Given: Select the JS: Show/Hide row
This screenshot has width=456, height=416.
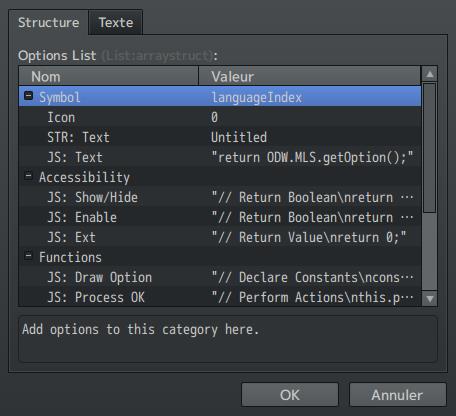Looking at the screenshot, I should 220,197.
